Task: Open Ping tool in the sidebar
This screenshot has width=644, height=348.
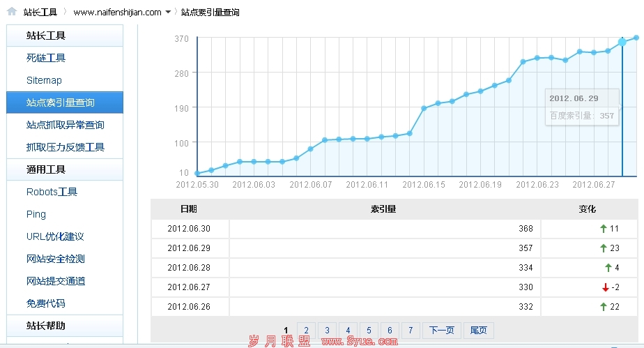Action: (x=36, y=214)
